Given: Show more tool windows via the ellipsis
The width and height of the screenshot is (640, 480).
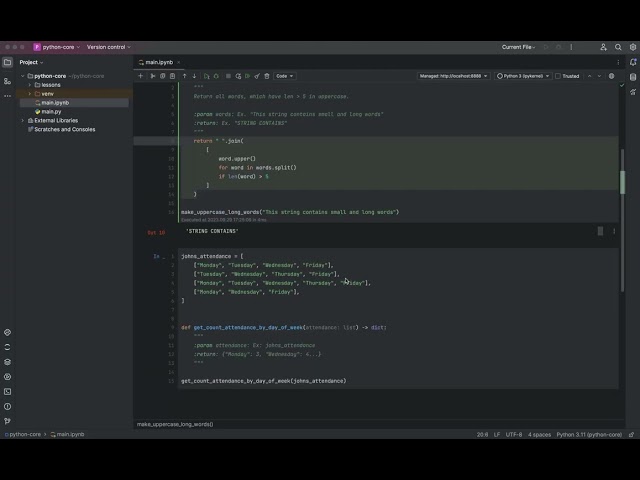Looking at the screenshot, I should click(x=7, y=96).
